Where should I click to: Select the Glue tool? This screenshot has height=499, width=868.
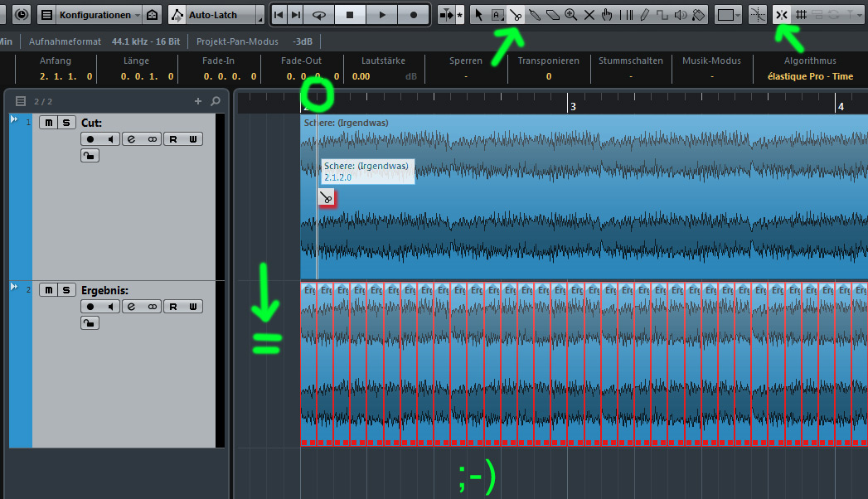[x=534, y=15]
